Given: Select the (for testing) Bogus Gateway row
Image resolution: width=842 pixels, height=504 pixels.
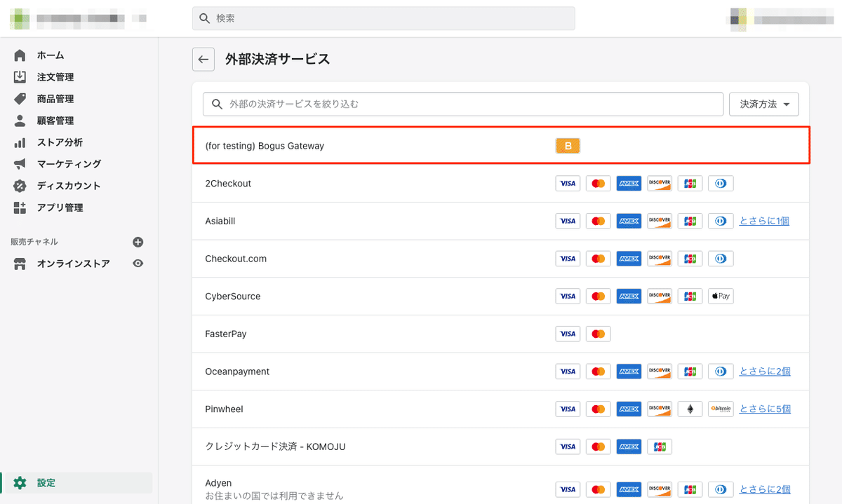Looking at the screenshot, I should pyautogui.click(x=501, y=146).
